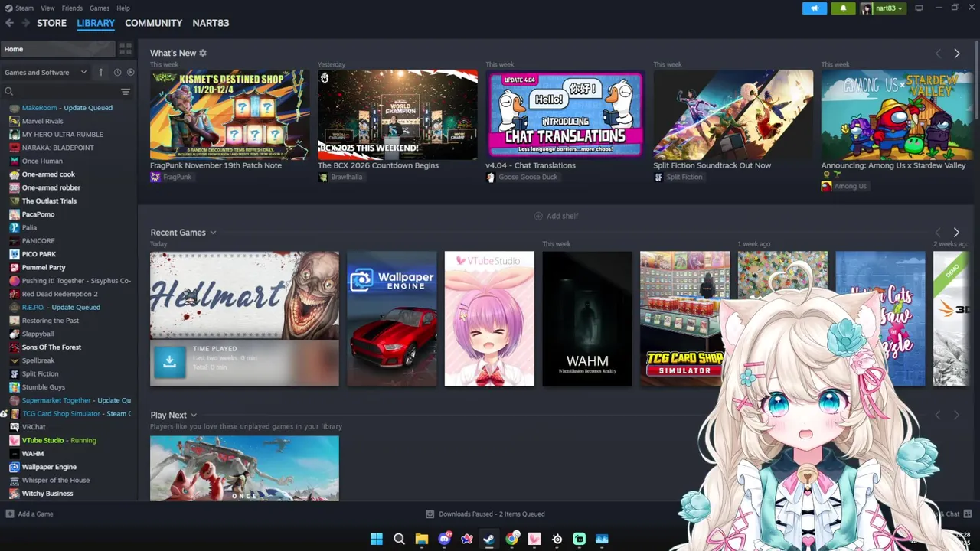Image resolution: width=980 pixels, height=551 pixels.
Task: Open TCG Card Shop Simulator tile
Action: pos(684,318)
